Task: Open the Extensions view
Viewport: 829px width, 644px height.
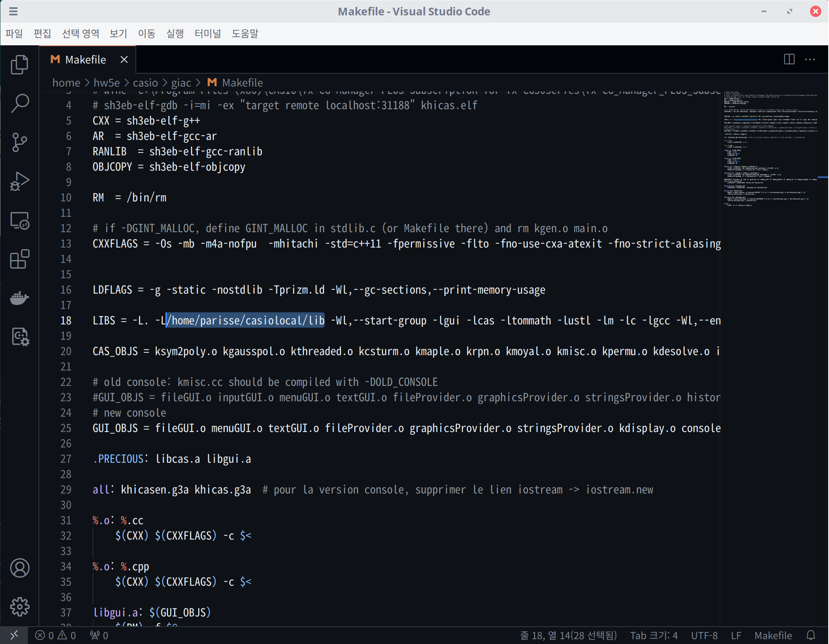Action: click(19, 259)
